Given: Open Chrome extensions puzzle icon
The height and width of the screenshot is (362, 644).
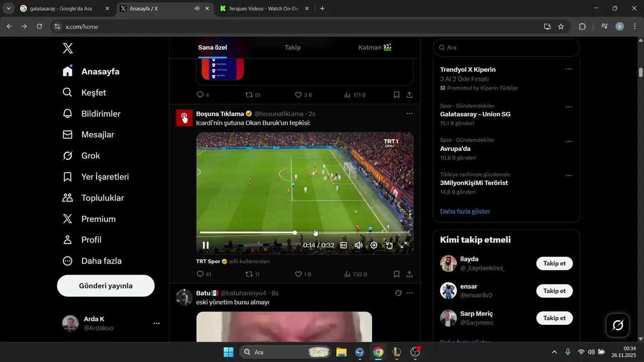Looking at the screenshot, I should (582, 27).
